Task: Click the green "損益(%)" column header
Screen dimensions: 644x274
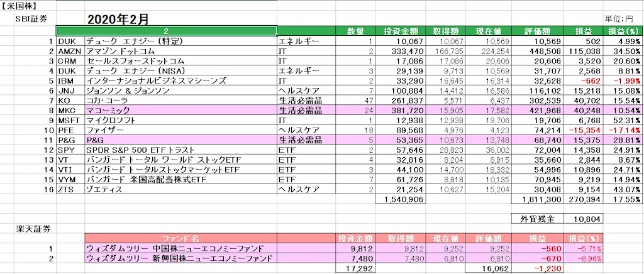Action: [x=623, y=31]
